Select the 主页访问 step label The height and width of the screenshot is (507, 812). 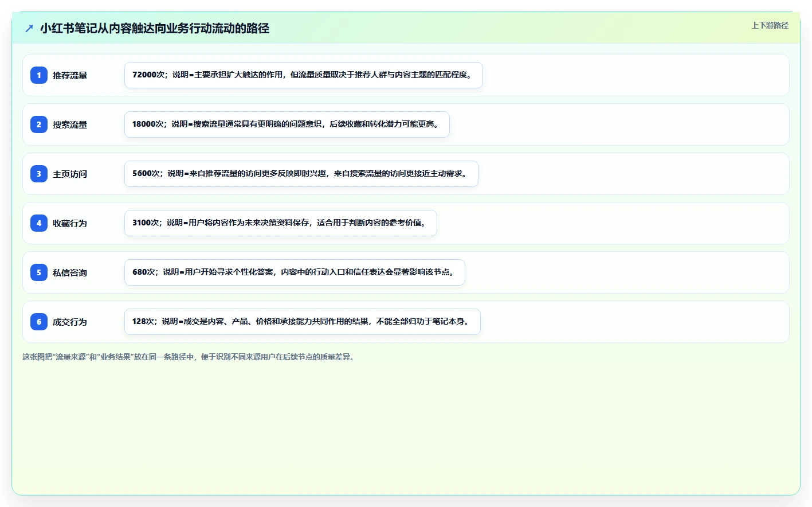[x=70, y=174]
